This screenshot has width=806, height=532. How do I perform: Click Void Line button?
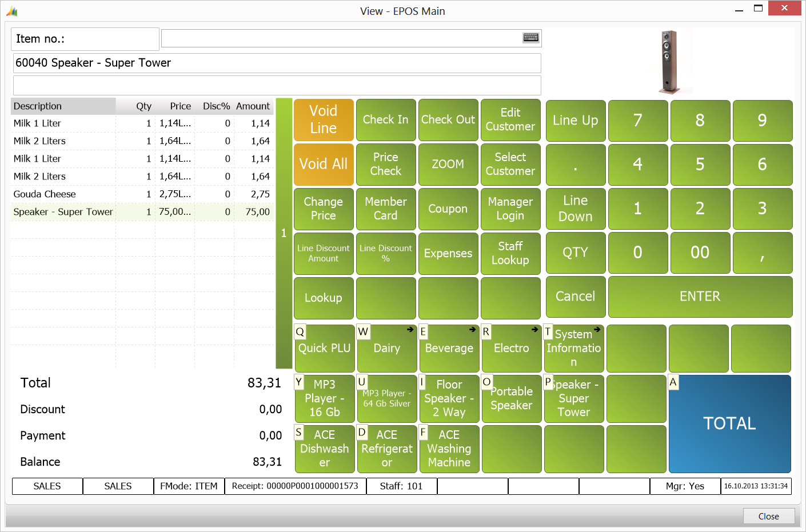324,119
